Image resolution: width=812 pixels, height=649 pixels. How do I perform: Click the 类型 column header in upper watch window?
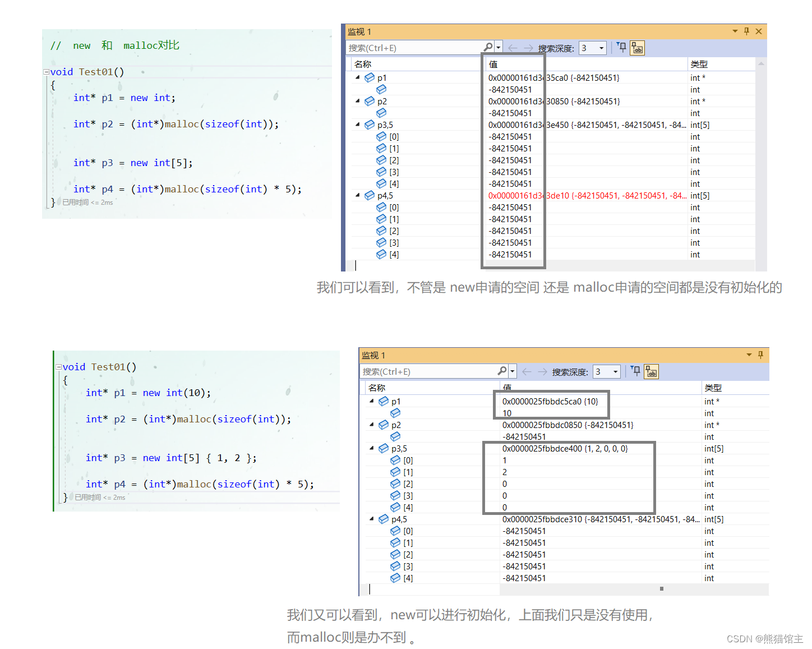721,64
